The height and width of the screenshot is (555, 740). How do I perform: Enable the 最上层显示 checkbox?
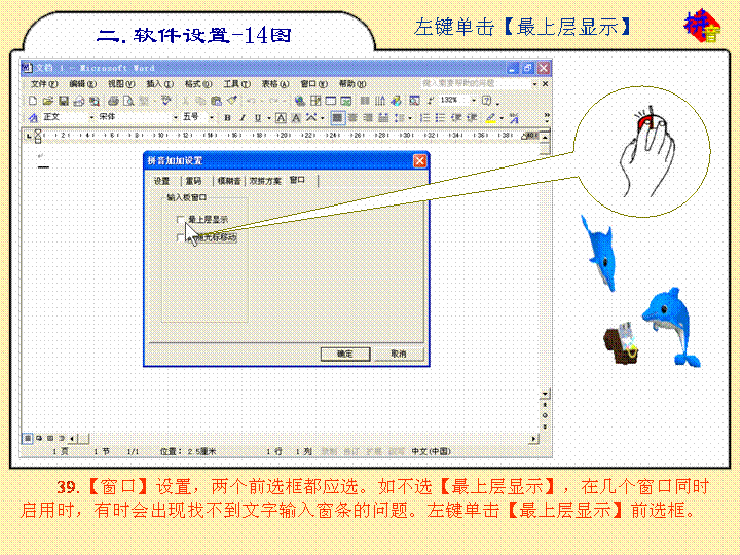click(181, 219)
